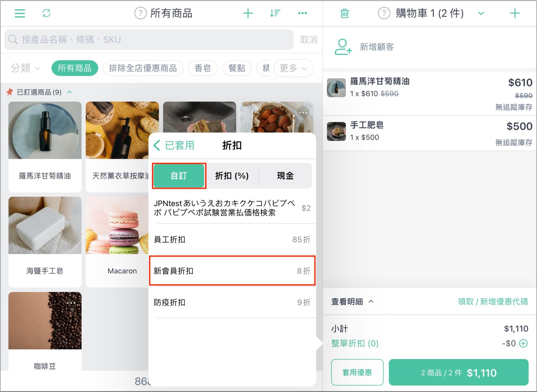537x392 pixels.
Task: Open 手工肥皂 cart line item
Action: tap(430, 133)
